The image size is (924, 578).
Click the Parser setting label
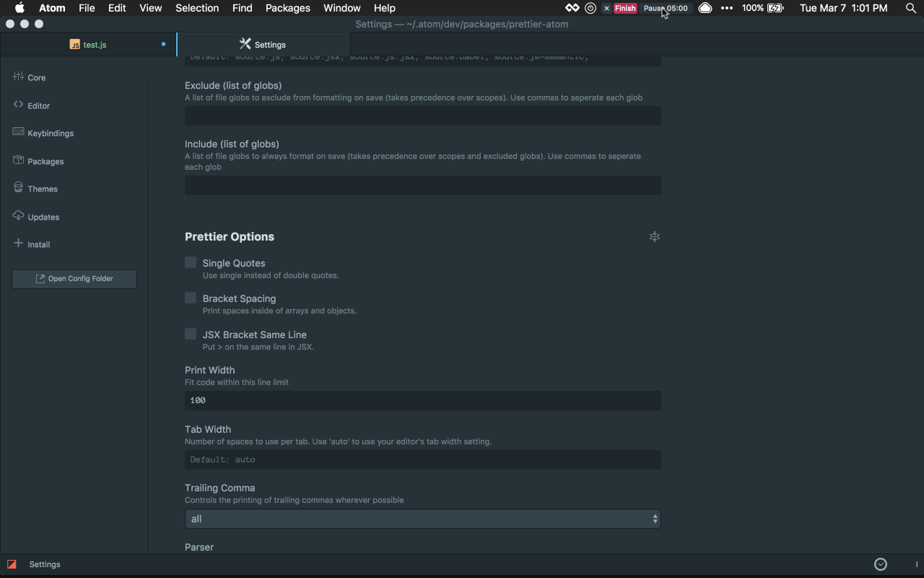(199, 548)
